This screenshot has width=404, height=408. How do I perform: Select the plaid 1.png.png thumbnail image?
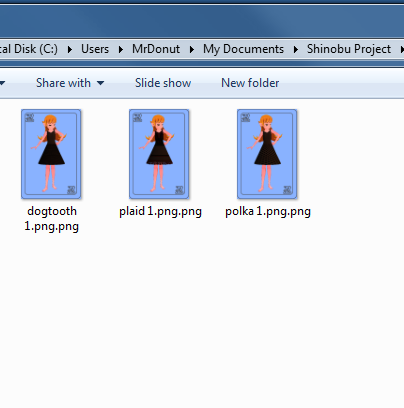pos(159,154)
